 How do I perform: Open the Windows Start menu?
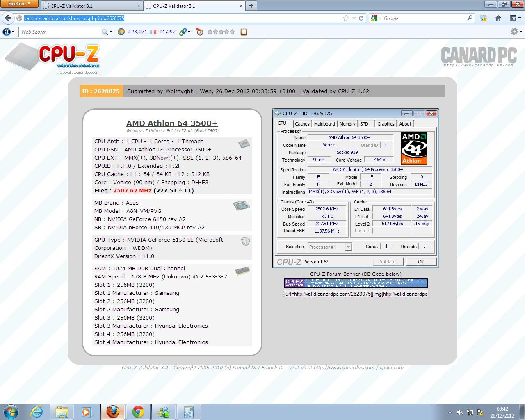point(11,411)
